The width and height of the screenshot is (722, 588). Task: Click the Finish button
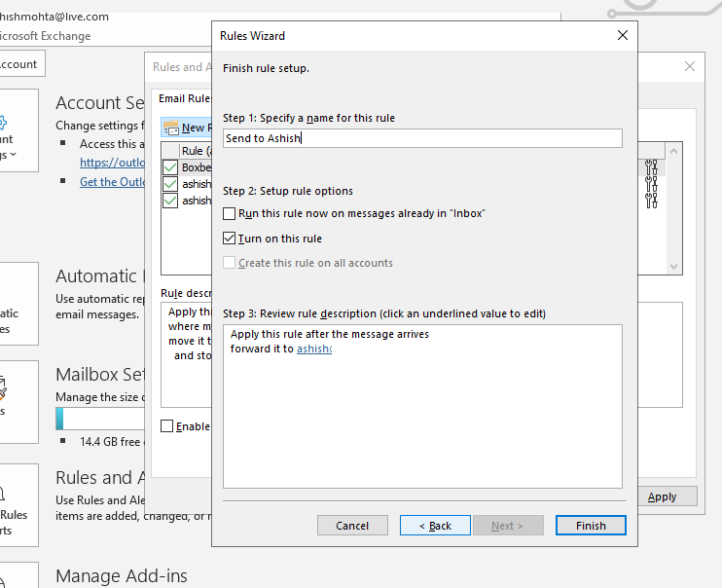click(x=591, y=526)
